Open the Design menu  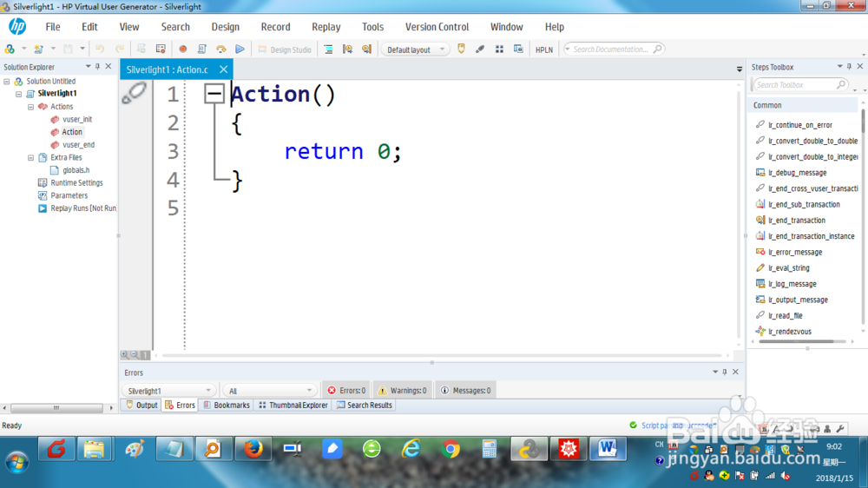coord(226,27)
